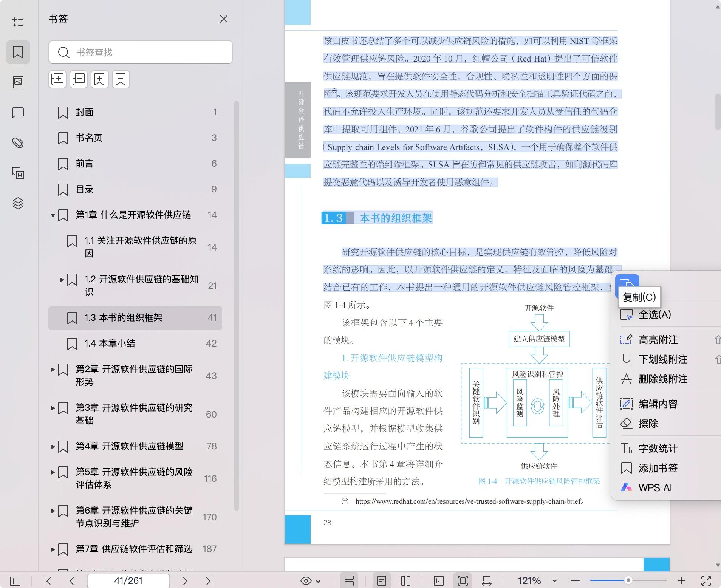Delete the bookmark icon

click(x=121, y=79)
